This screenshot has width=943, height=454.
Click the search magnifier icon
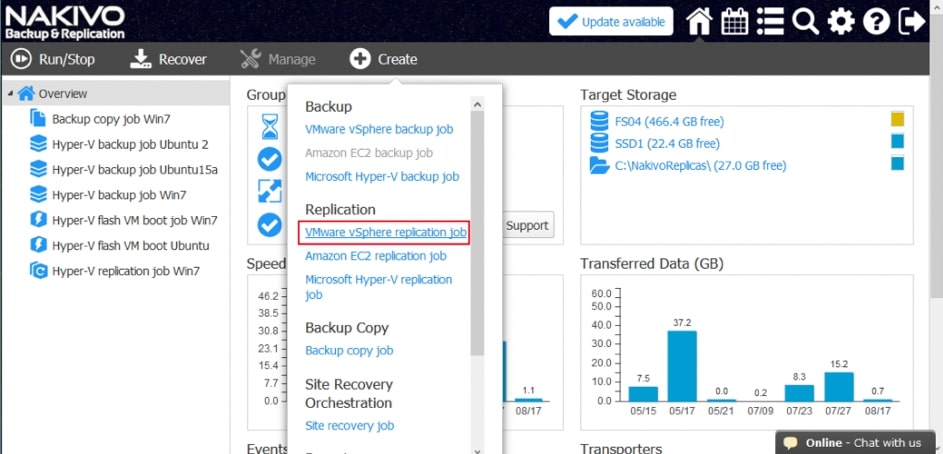pos(805,21)
